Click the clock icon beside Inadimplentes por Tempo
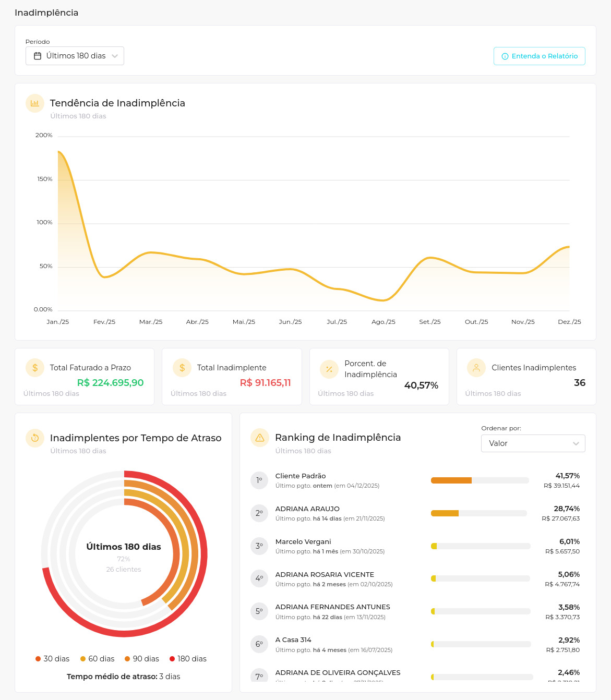The width and height of the screenshot is (611, 700). pos(35,438)
